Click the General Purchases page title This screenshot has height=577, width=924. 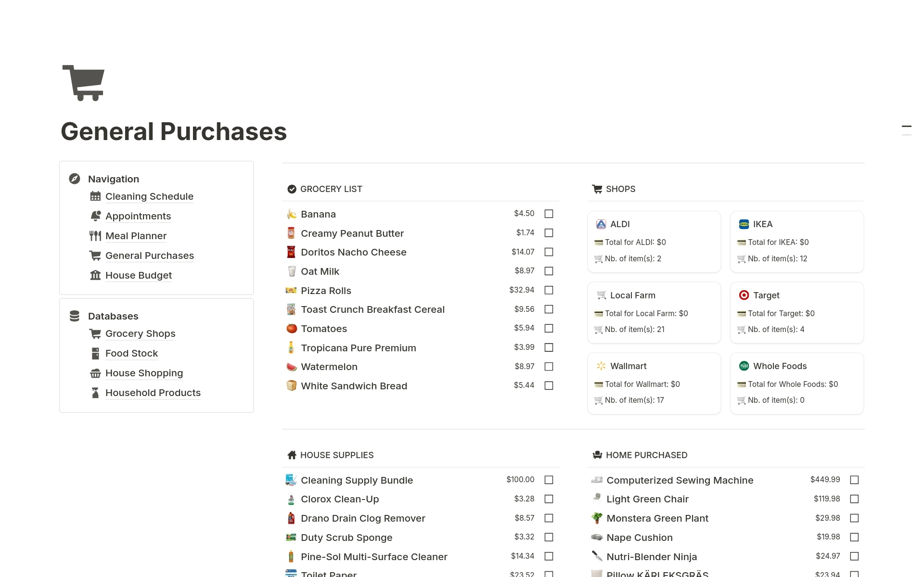pos(174,131)
